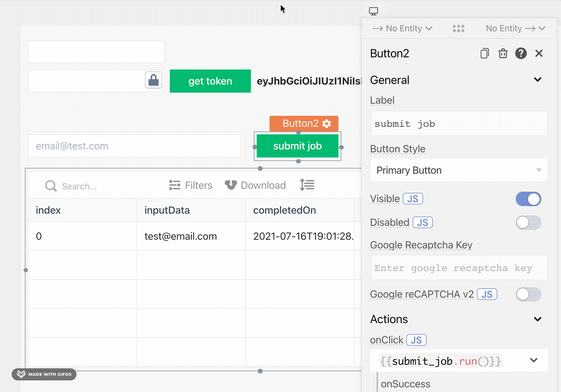Open table Filters
561x392 pixels.
click(191, 185)
